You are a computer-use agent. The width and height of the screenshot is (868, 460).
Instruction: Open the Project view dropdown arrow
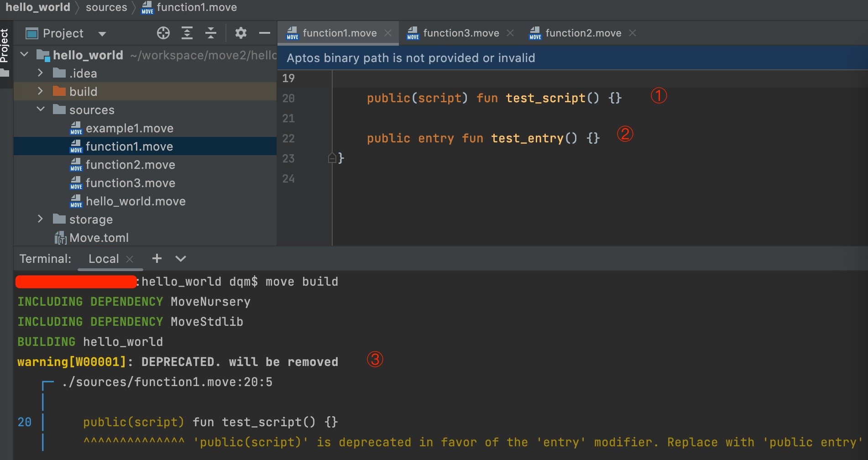pyautogui.click(x=102, y=34)
